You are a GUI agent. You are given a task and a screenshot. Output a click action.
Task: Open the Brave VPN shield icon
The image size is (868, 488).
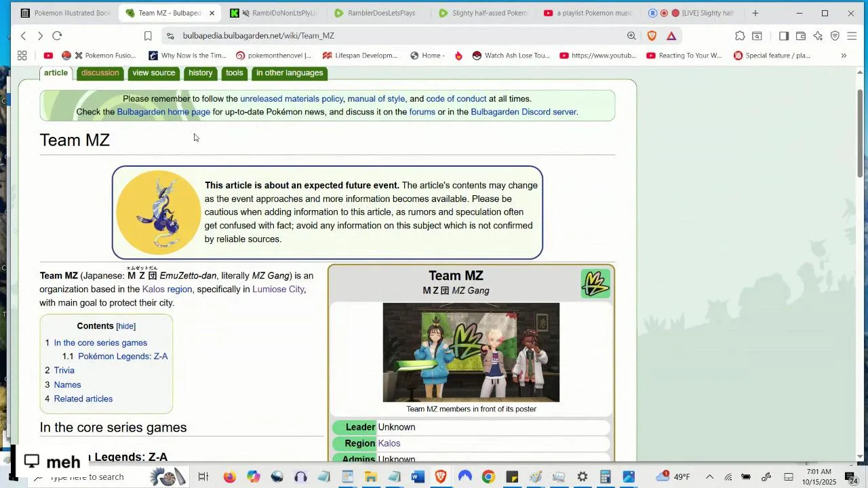[835, 36]
